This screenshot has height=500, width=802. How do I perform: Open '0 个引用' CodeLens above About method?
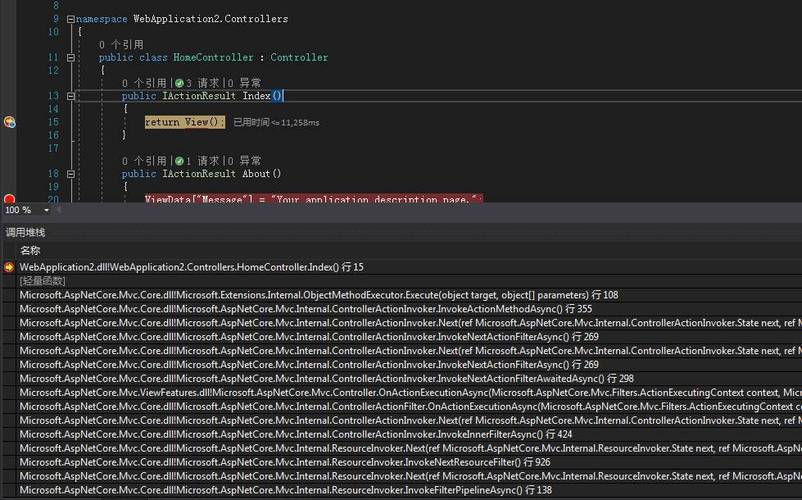coord(144,161)
